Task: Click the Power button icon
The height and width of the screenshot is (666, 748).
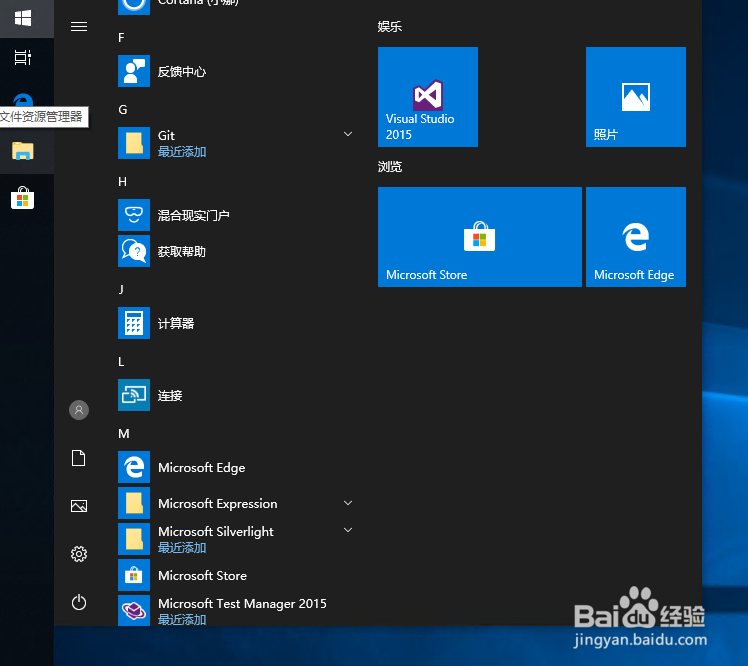Action: pyautogui.click(x=79, y=602)
